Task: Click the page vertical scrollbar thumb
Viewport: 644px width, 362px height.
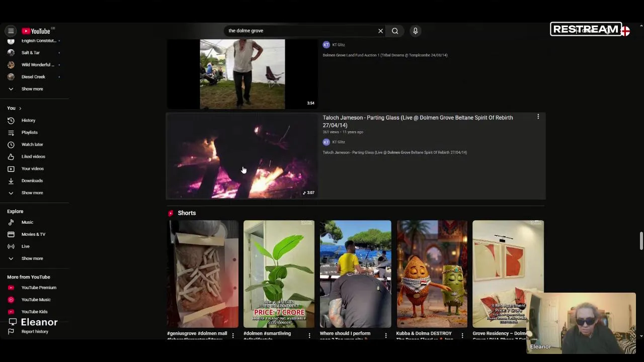Action: coord(641,240)
